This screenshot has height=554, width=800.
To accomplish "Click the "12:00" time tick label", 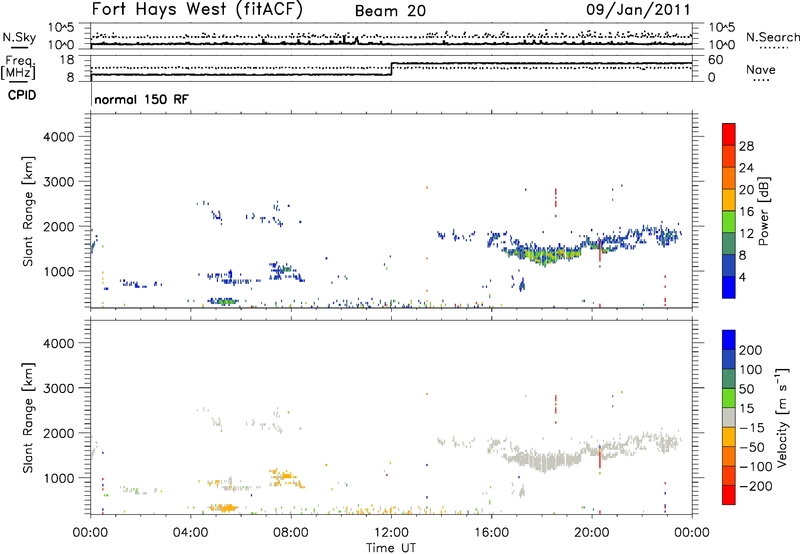I will pos(391,533).
